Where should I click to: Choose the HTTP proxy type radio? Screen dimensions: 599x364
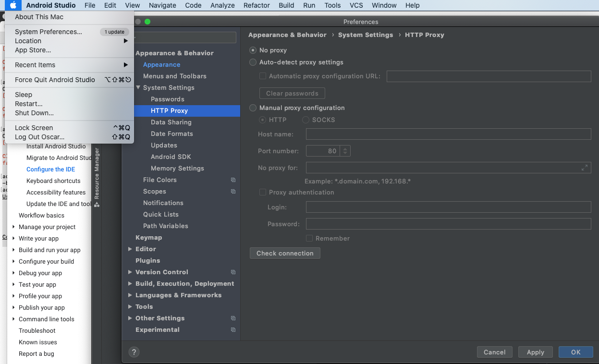pos(263,120)
